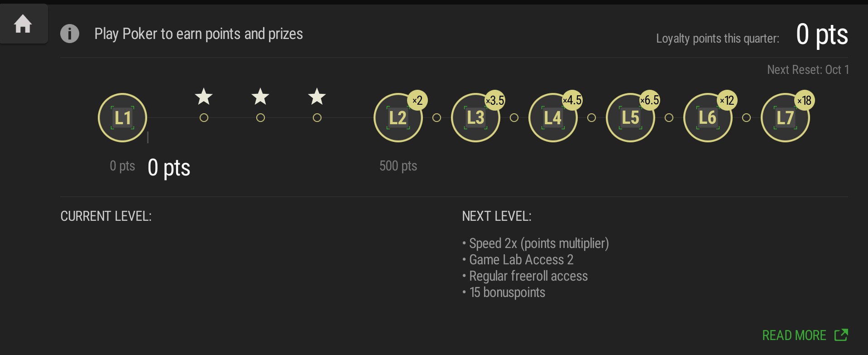Image resolution: width=868 pixels, height=355 pixels.
Task: Click the x6.5 multiplier badge on L5
Action: [x=650, y=100]
